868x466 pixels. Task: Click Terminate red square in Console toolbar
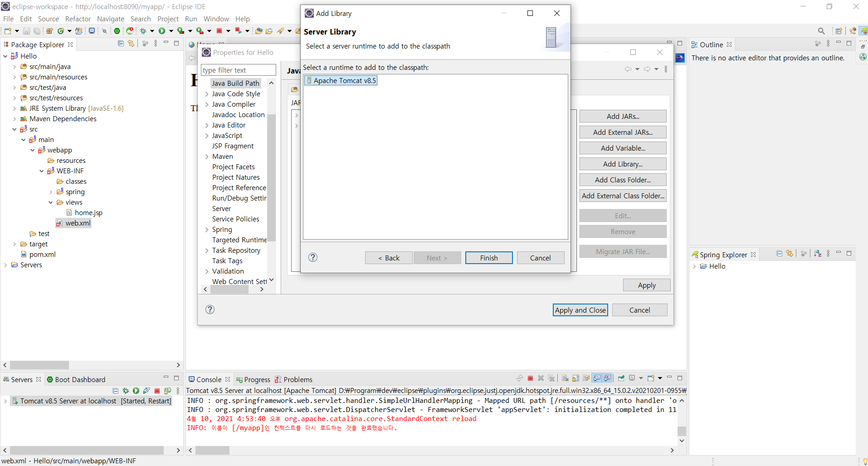(x=530, y=378)
